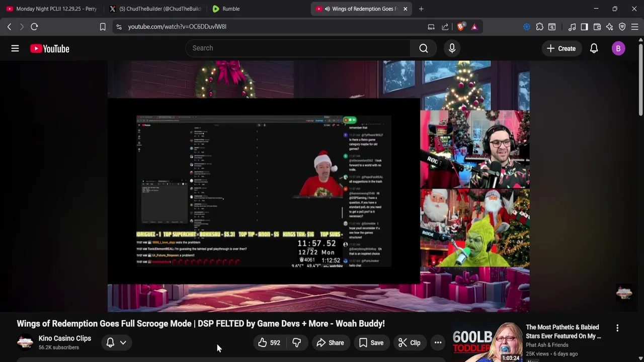The image size is (644, 362).
Task: Click the browser address bar URL
Action: tap(177, 27)
